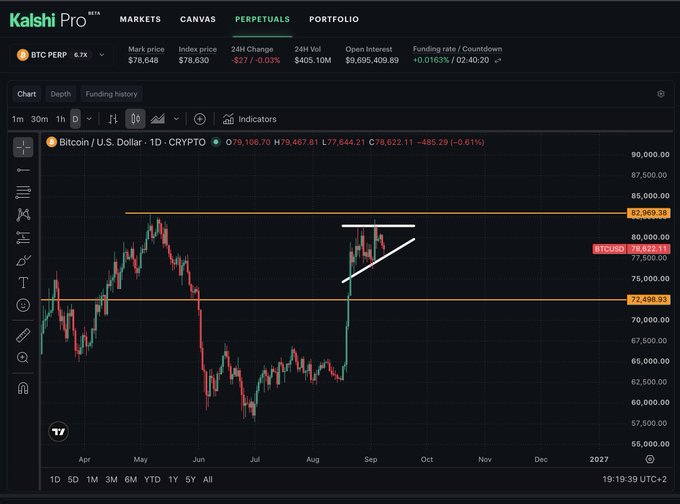Click the BTCUSD 78,622.11 price label
The image size is (680, 504).
click(x=631, y=249)
